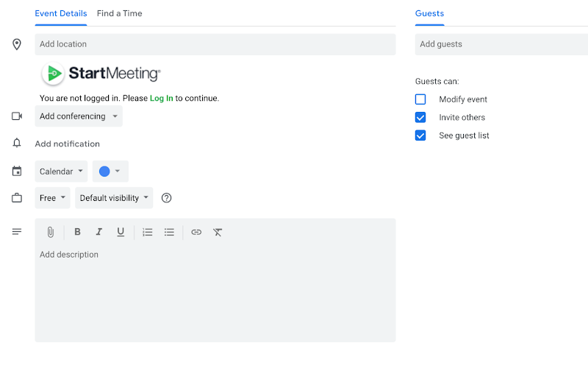Remove formatting from description text

click(218, 232)
